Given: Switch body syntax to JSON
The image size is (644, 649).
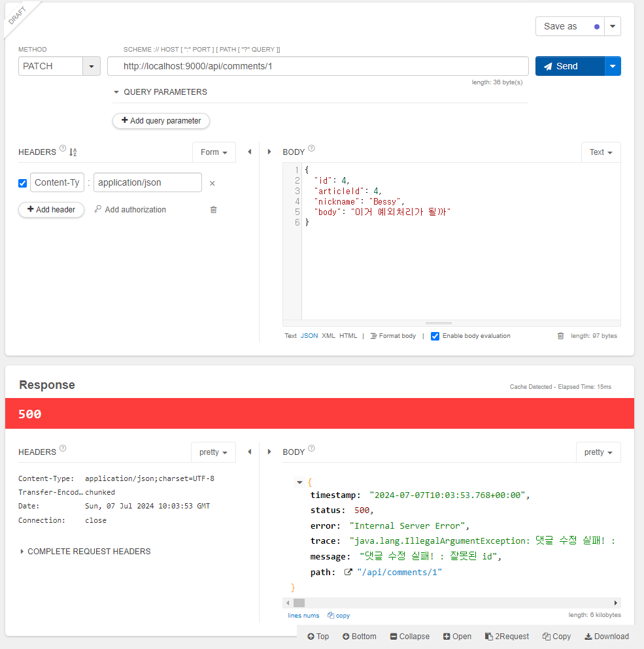Looking at the screenshot, I should [x=309, y=336].
